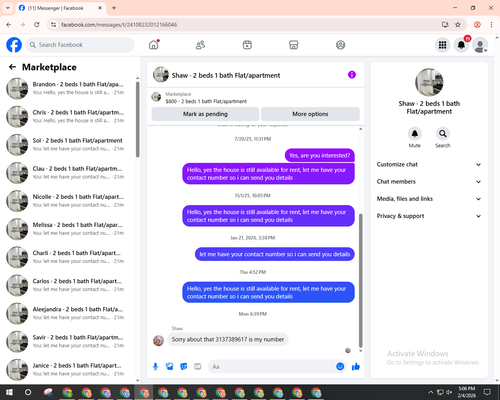The image size is (500, 400).
Task: Open the Groups icon in top navigation
Action: click(340, 45)
